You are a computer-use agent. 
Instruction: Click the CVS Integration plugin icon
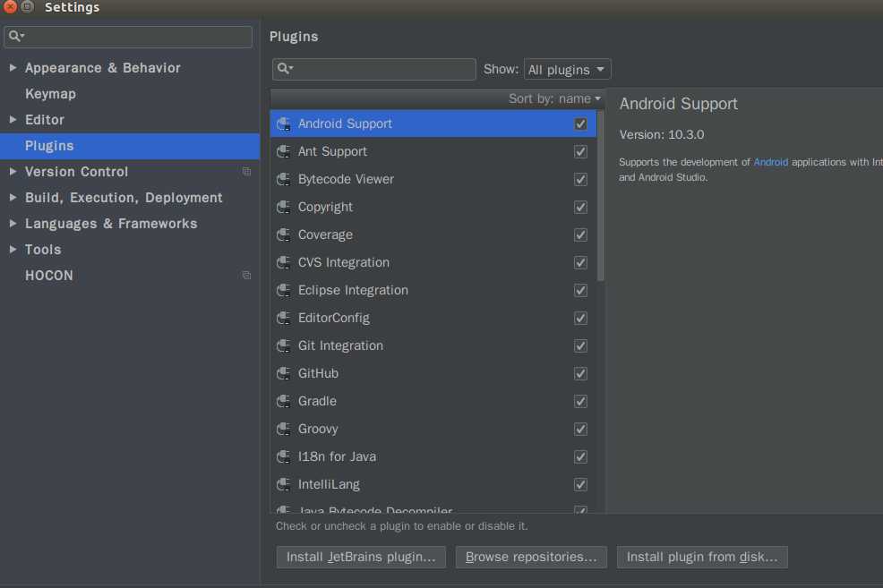(284, 262)
